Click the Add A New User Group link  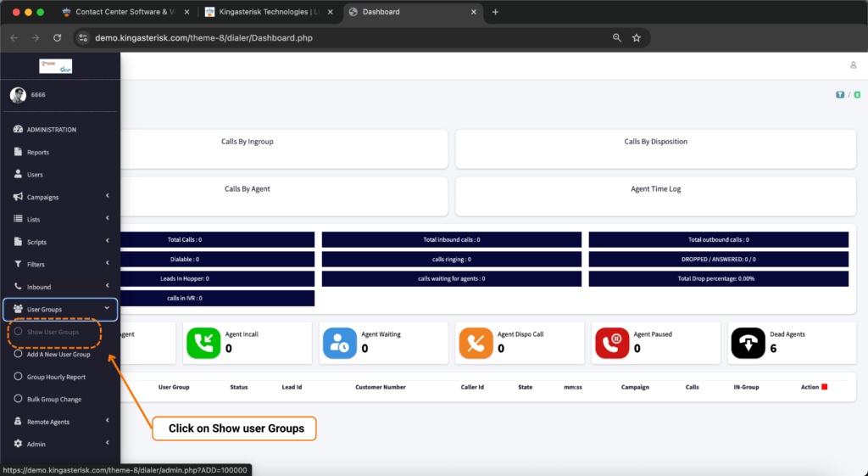coord(58,354)
